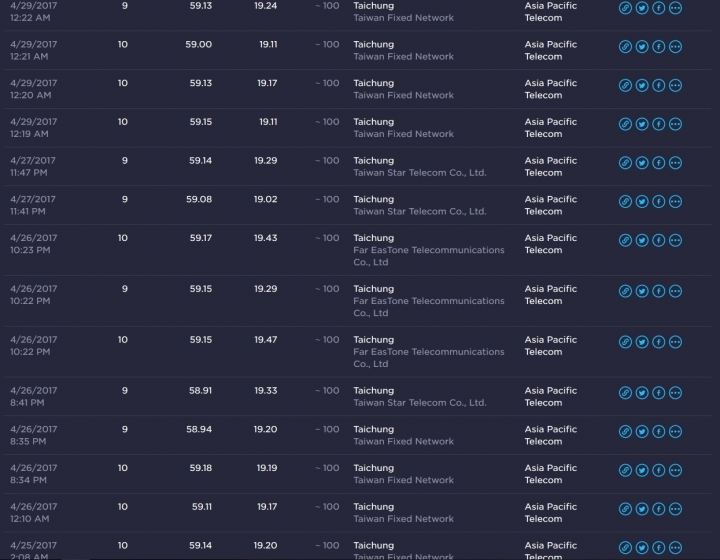Open the 4/26/2017 8:34 PM date entry
The image size is (720, 560).
pos(33,474)
